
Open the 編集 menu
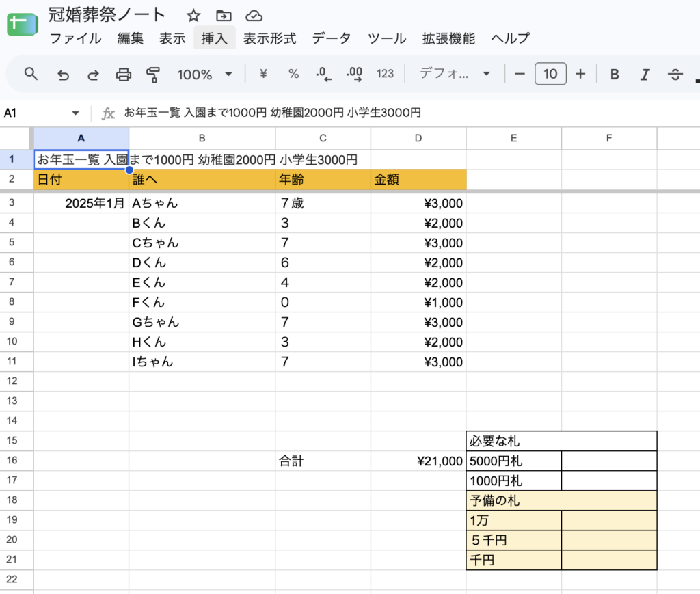pyautogui.click(x=131, y=38)
